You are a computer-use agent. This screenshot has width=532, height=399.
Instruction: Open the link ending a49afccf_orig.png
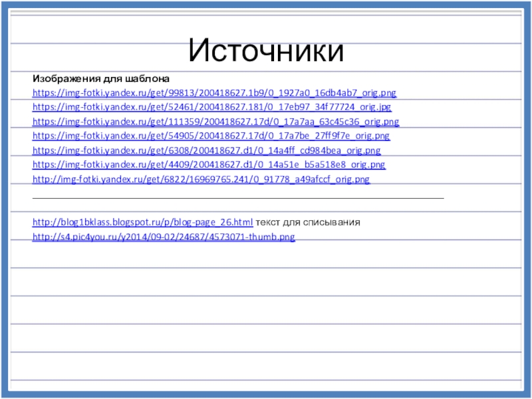click(x=201, y=179)
